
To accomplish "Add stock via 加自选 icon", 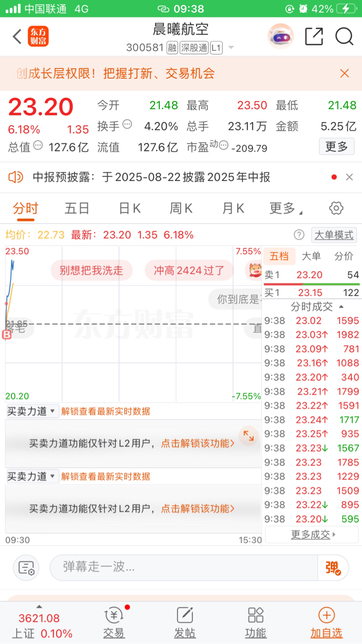I will click(x=326, y=623).
